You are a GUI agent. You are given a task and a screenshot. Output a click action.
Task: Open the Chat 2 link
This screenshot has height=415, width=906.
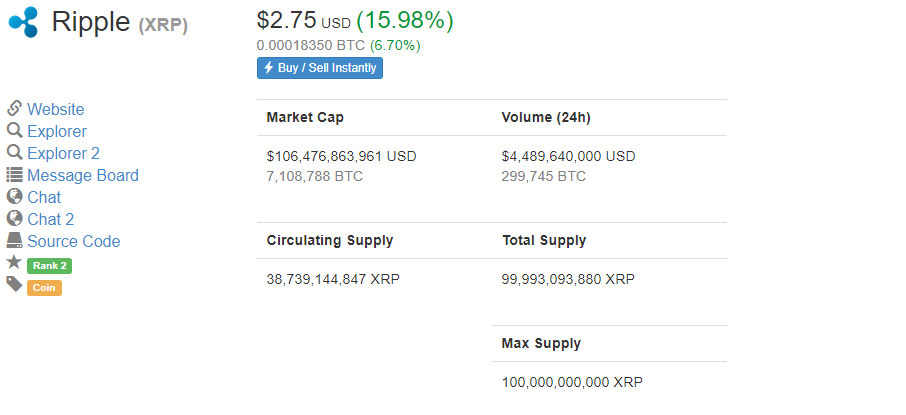point(50,219)
